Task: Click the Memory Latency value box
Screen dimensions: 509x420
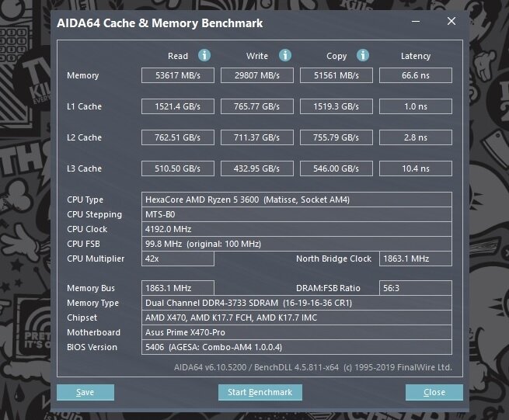Action: (416, 75)
